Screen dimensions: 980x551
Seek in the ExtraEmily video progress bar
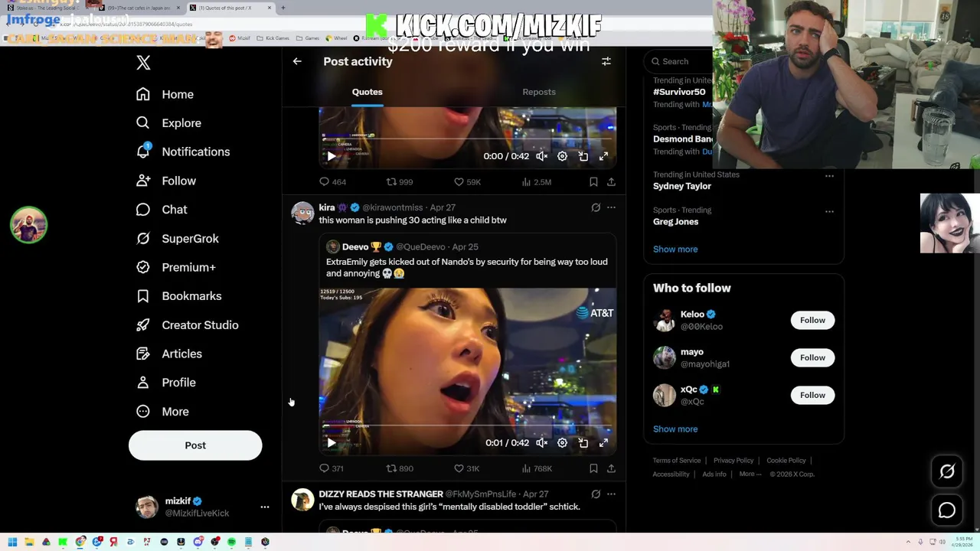click(467, 426)
